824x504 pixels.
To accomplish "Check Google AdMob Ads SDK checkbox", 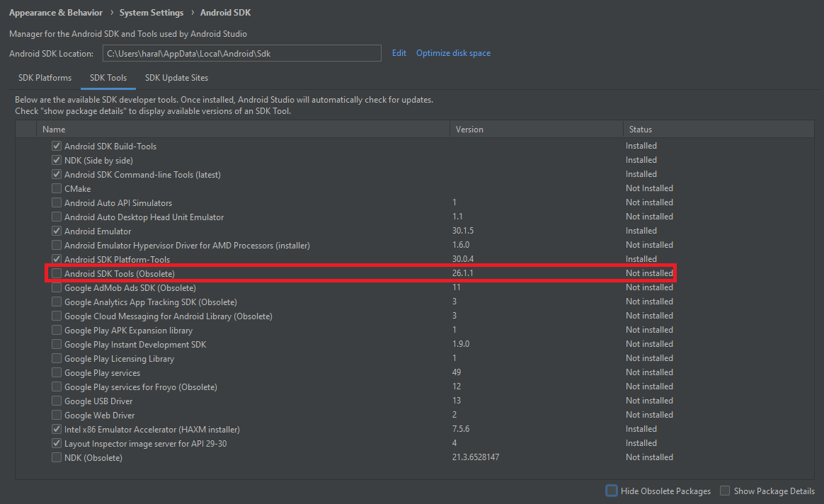I will (x=57, y=287).
